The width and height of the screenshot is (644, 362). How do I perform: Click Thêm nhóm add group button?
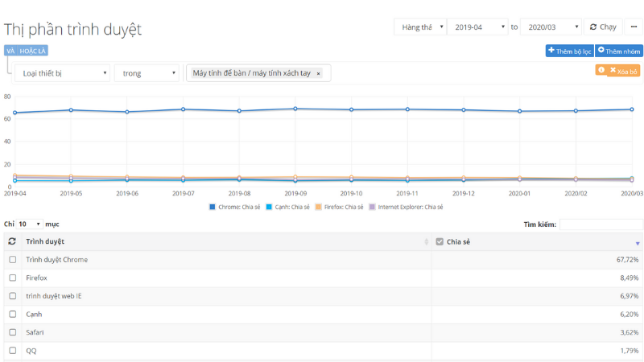(619, 51)
